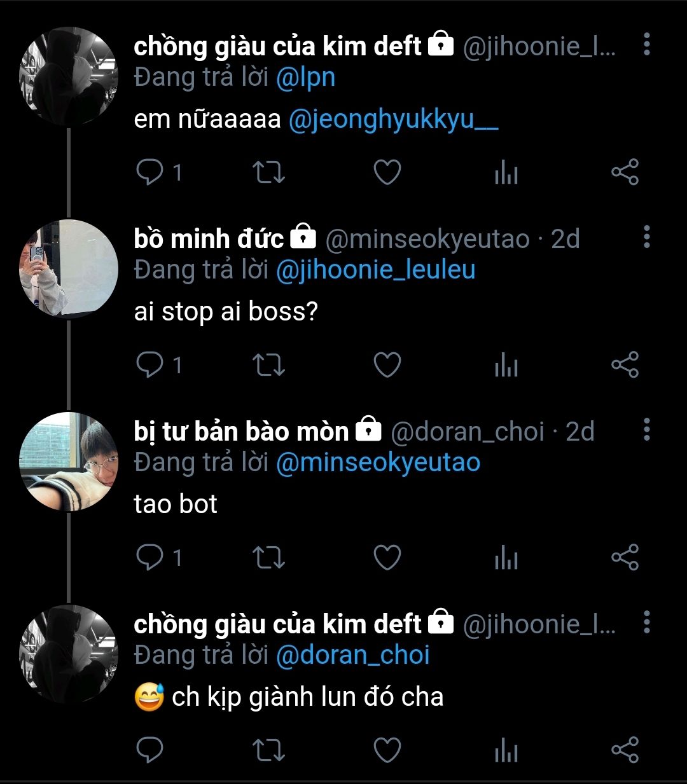Open more options for "bồ minh đức" tweet
The height and width of the screenshot is (784, 687).
(646, 237)
